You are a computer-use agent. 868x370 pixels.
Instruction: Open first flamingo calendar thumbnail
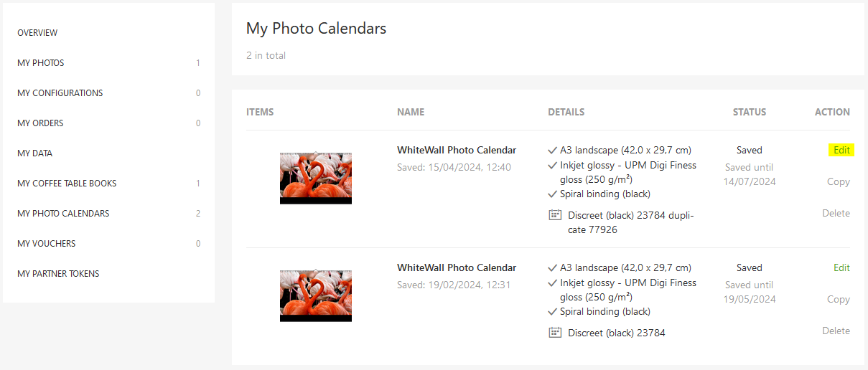coord(316,178)
